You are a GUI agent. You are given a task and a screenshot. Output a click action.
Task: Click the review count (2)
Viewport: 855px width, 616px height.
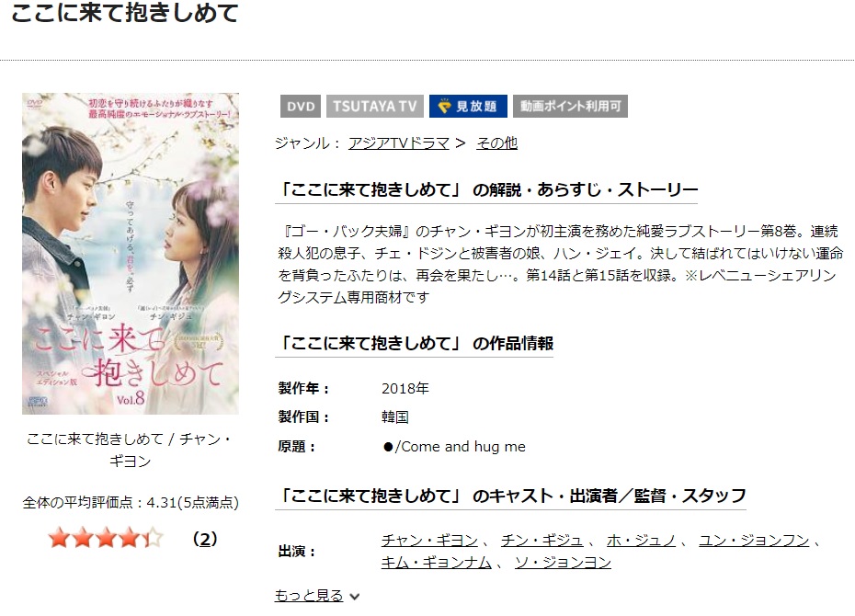205,539
